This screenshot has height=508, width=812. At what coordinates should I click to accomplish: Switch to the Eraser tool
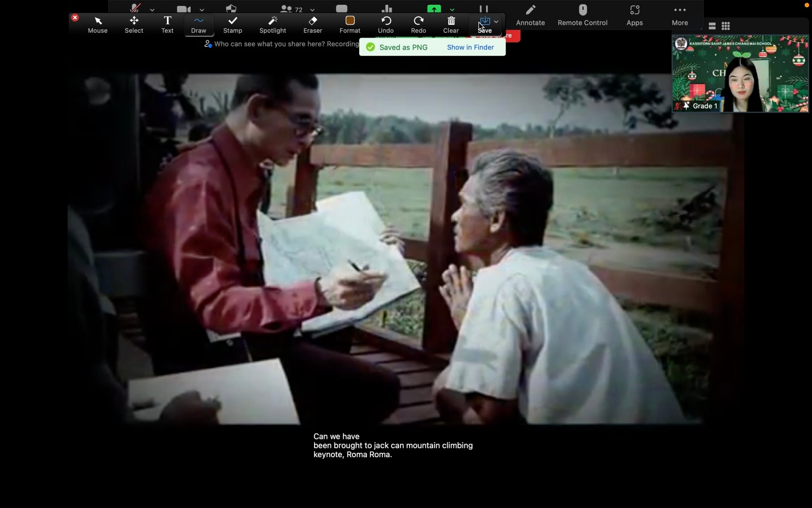(x=312, y=25)
